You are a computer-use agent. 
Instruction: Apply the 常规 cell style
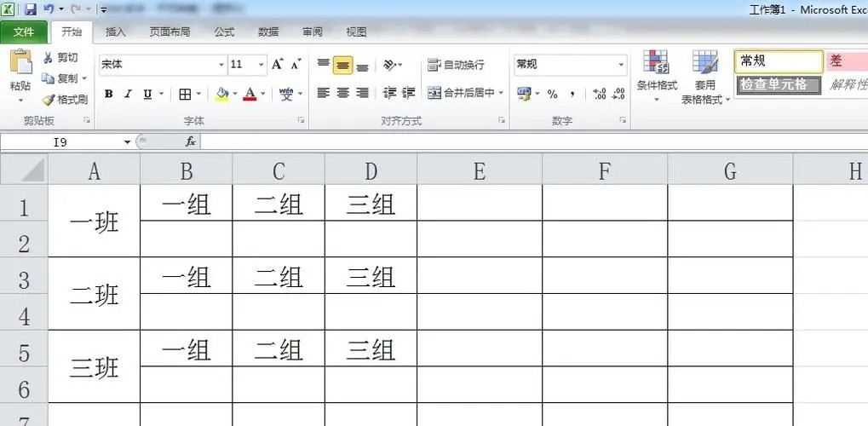779,61
